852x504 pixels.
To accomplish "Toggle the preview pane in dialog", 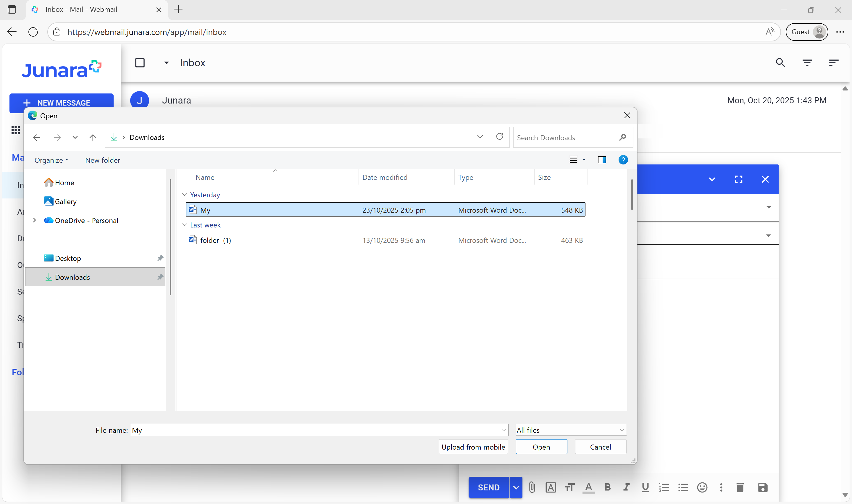I will click(x=602, y=160).
